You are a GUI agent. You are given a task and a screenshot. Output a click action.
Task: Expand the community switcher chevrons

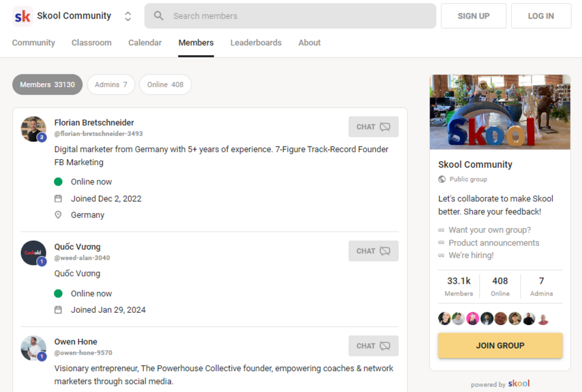point(127,16)
